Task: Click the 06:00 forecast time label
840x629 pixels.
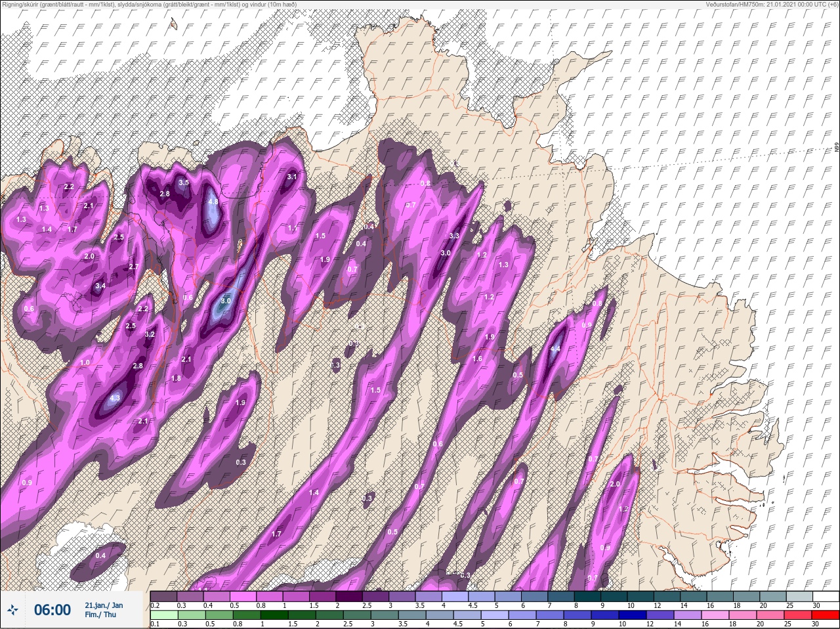Action: [x=52, y=610]
